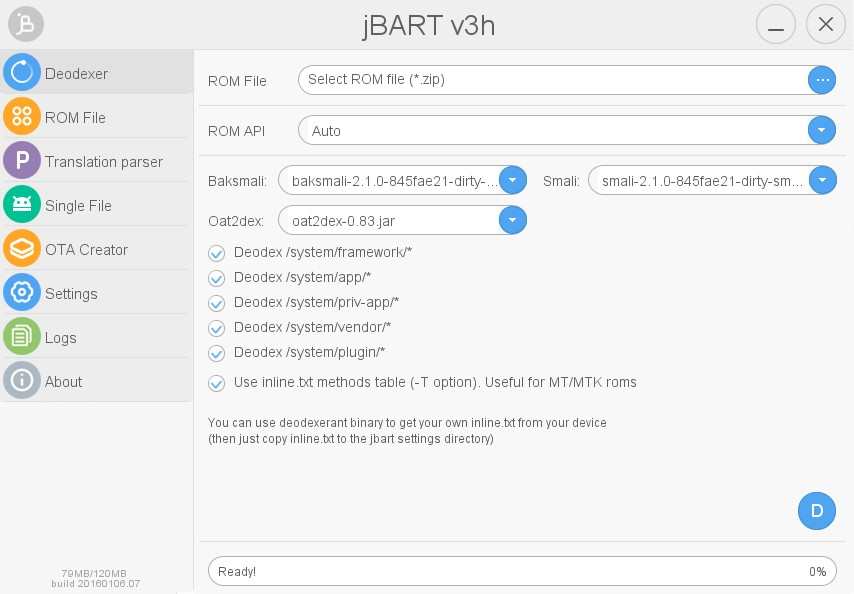The image size is (854, 594).
Task: Toggle Deodex /system/framework/* checkbox
Action: (x=216, y=253)
